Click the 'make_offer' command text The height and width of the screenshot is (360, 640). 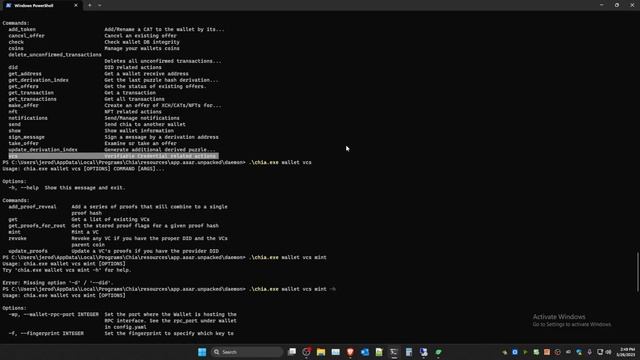(23, 105)
